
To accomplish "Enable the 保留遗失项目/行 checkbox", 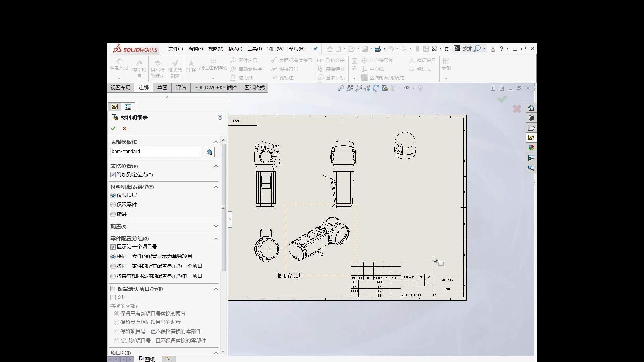I will tap(113, 289).
